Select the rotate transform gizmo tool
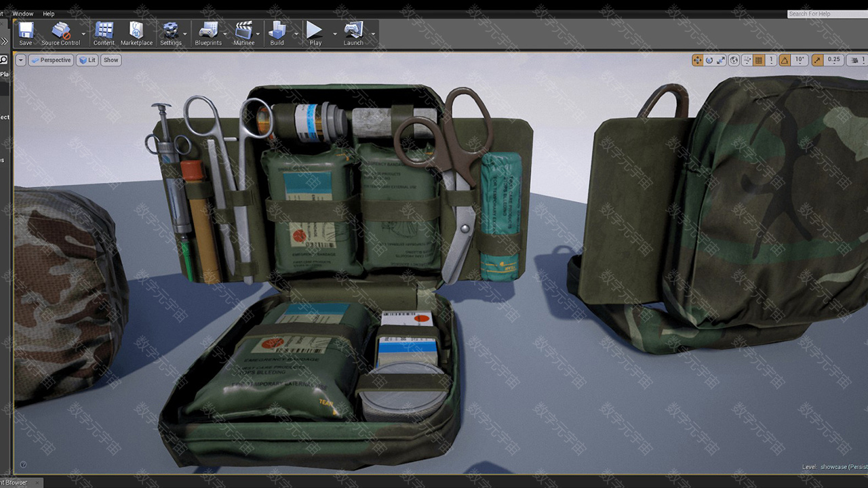 (709, 60)
